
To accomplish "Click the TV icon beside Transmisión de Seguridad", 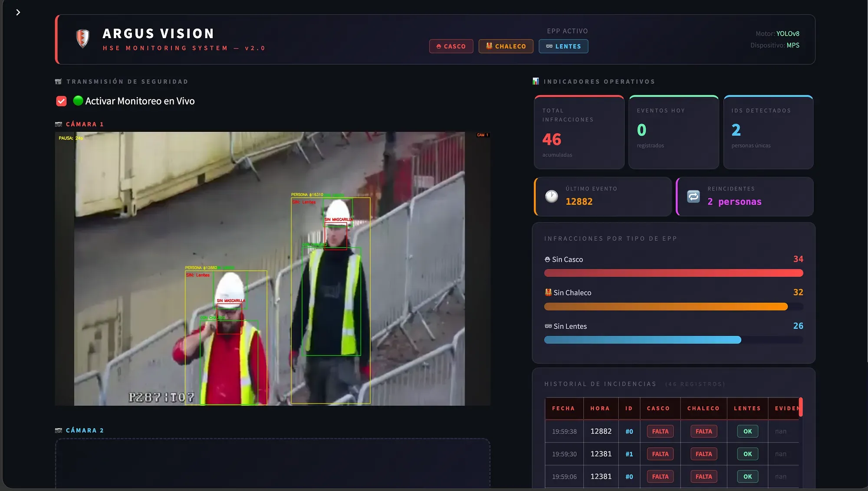I will coord(58,81).
